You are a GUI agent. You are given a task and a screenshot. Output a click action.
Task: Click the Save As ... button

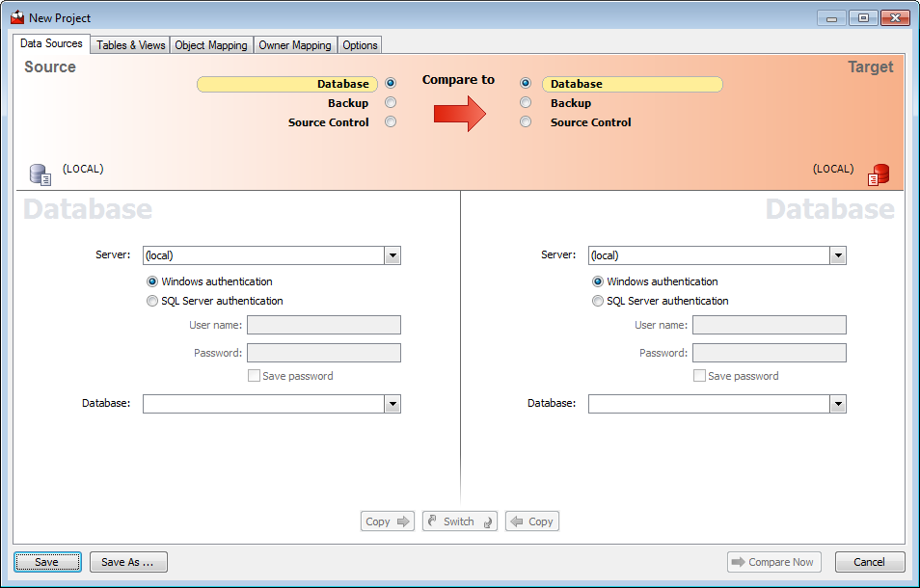click(x=128, y=562)
